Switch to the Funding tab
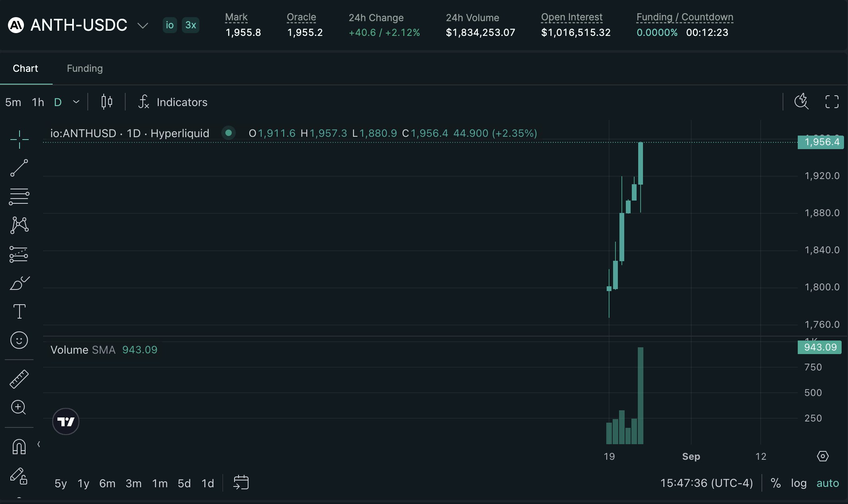The width and height of the screenshot is (848, 504). [x=85, y=69]
